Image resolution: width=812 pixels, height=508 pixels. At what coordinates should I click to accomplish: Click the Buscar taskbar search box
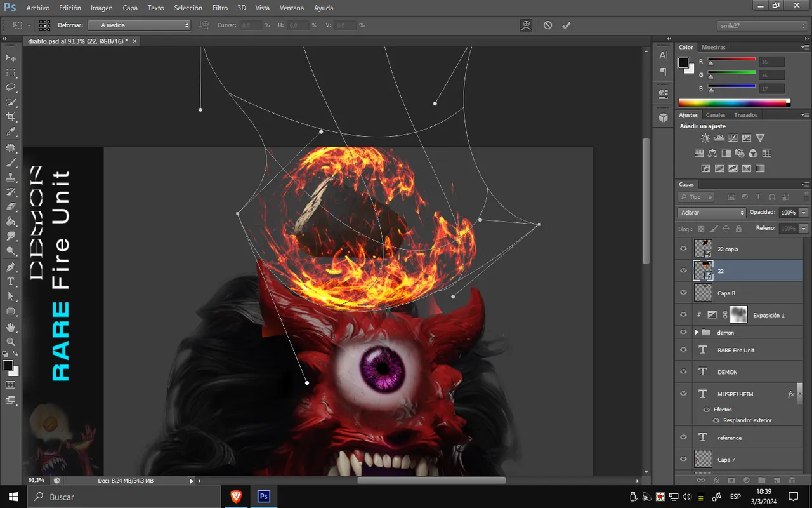[125, 497]
